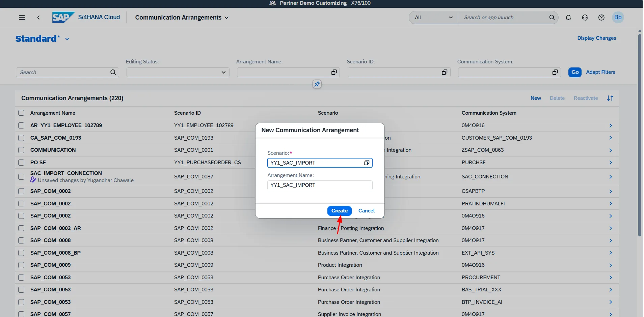Select the SAP_COM_0008_BP row checkbox
Image resolution: width=644 pixels, height=317 pixels.
[21, 253]
